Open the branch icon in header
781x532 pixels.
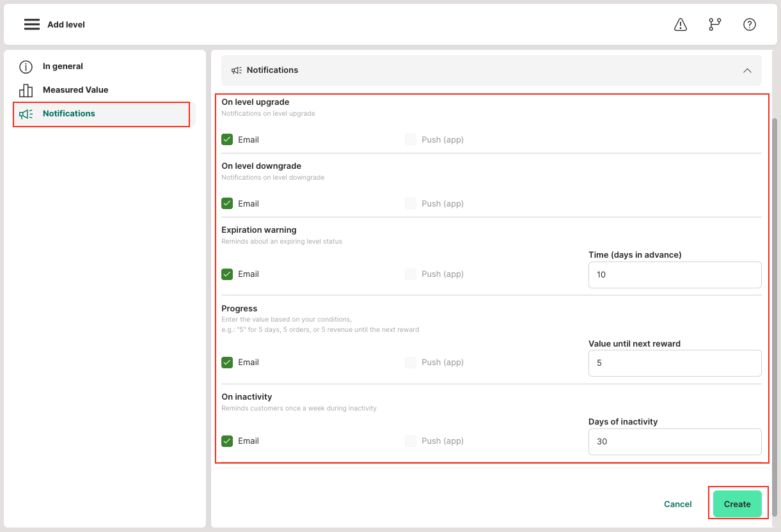pyautogui.click(x=714, y=24)
